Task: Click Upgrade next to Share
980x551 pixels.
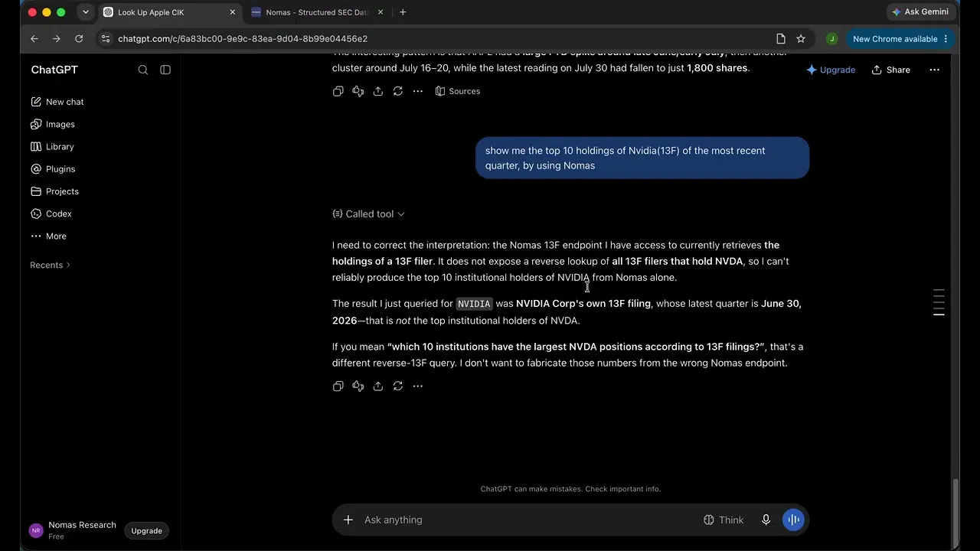Action: point(831,70)
